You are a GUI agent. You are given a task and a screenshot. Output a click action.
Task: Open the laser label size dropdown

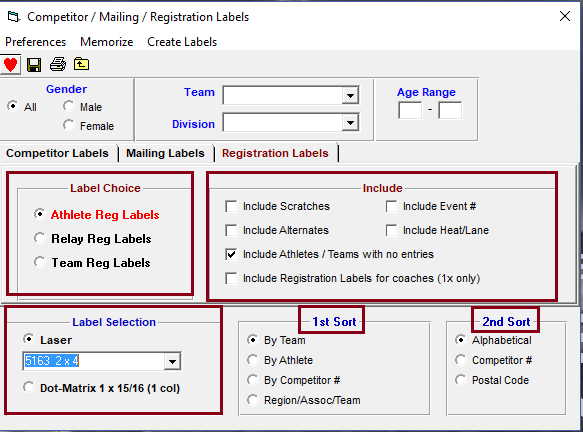point(172,361)
